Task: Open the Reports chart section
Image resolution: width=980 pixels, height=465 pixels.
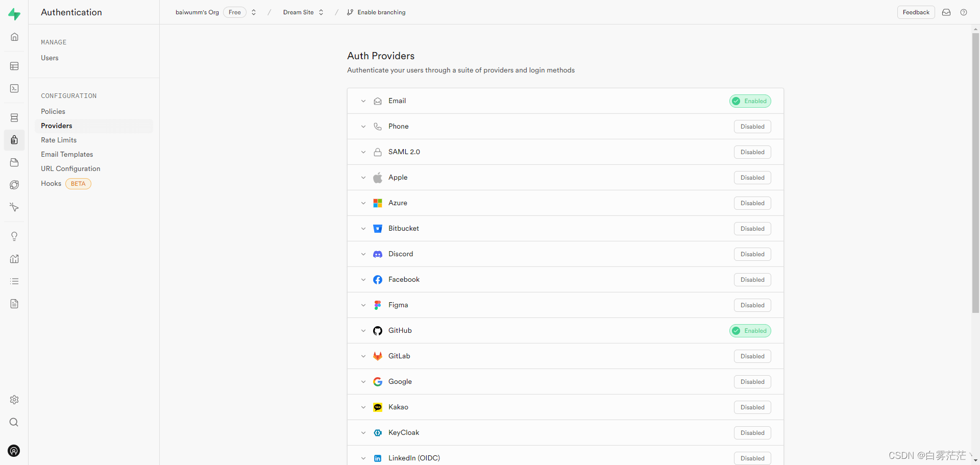Action: point(14,259)
